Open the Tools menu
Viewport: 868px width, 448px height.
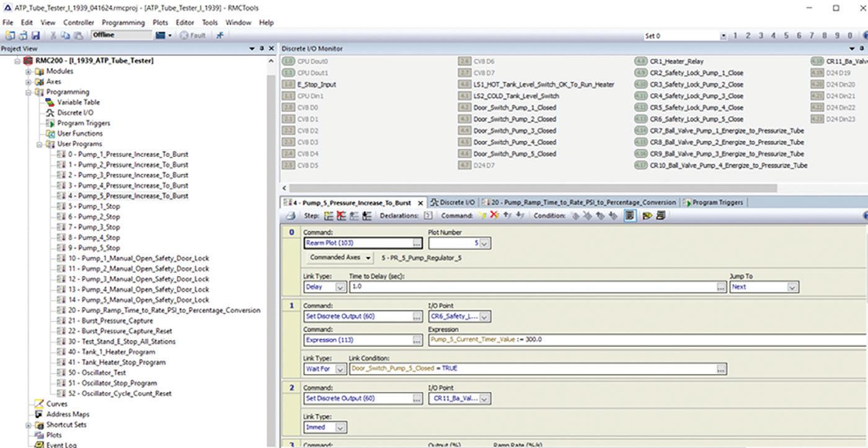[x=210, y=22]
